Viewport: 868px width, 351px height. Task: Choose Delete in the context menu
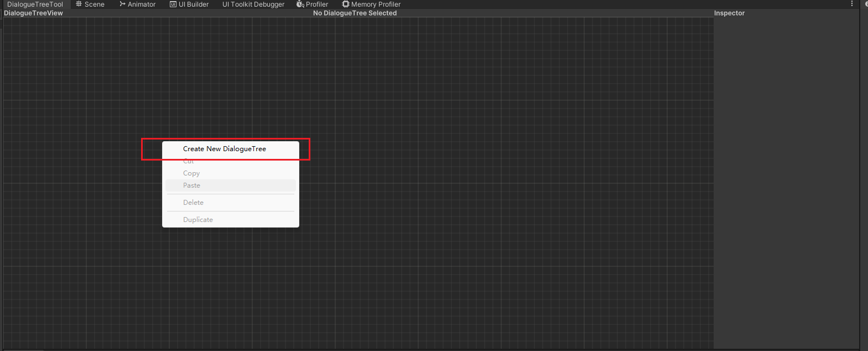click(231, 203)
